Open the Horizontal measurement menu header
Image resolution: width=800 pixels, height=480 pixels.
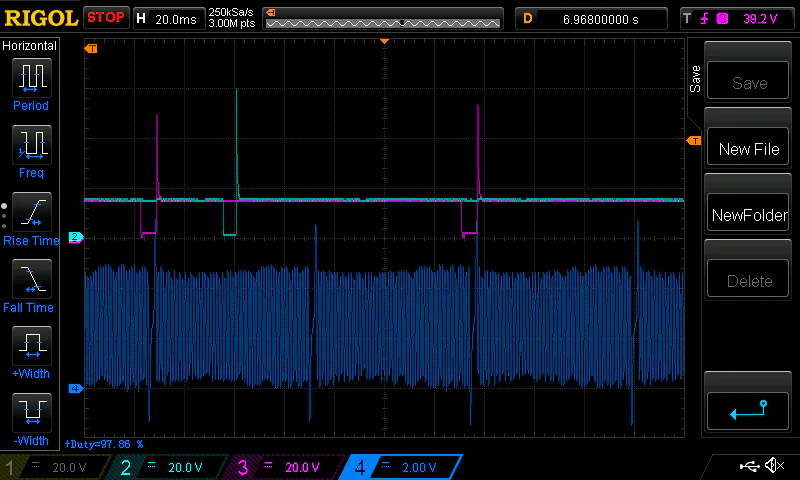[x=30, y=46]
